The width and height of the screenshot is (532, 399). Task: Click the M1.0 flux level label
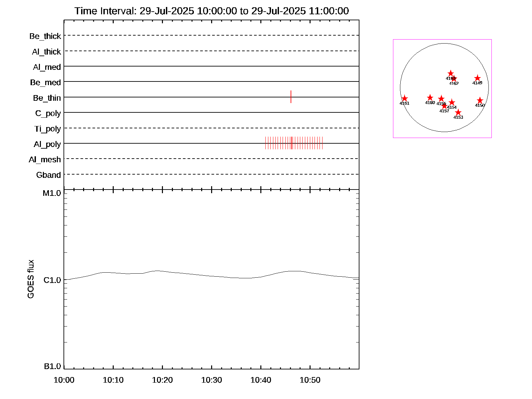[x=52, y=193]
